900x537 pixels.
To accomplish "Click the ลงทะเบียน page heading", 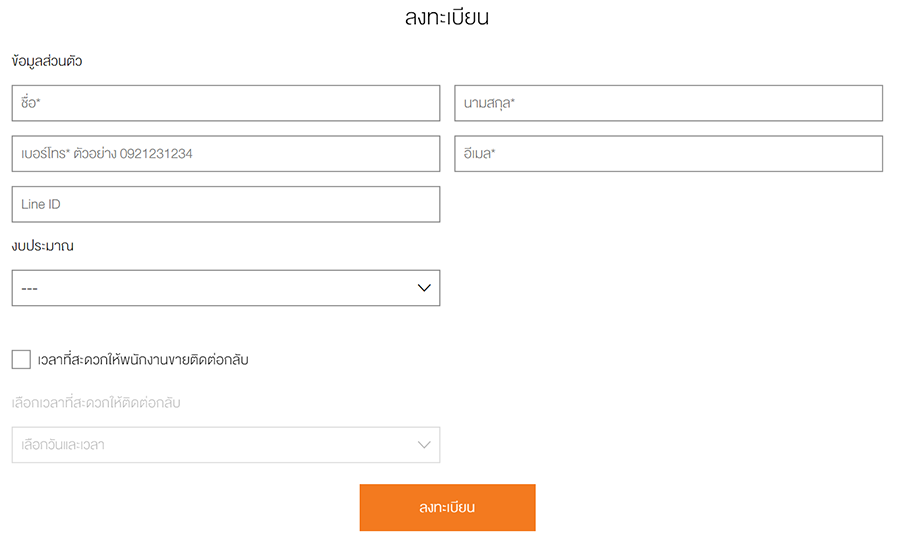I will (447, 17).
